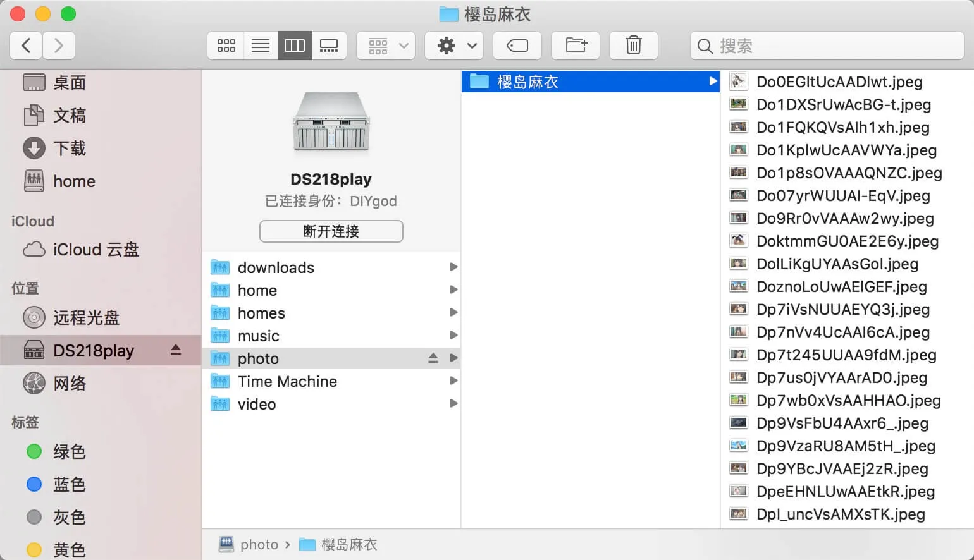The image size is (974, 560).
Task: Click the 断开连接 button
Action: click(331, 231)
